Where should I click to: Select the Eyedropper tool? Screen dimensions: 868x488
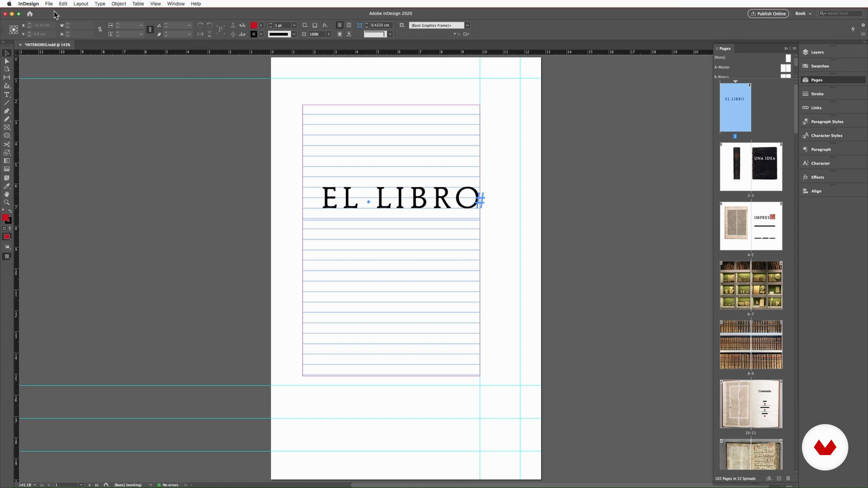[6, 186]
